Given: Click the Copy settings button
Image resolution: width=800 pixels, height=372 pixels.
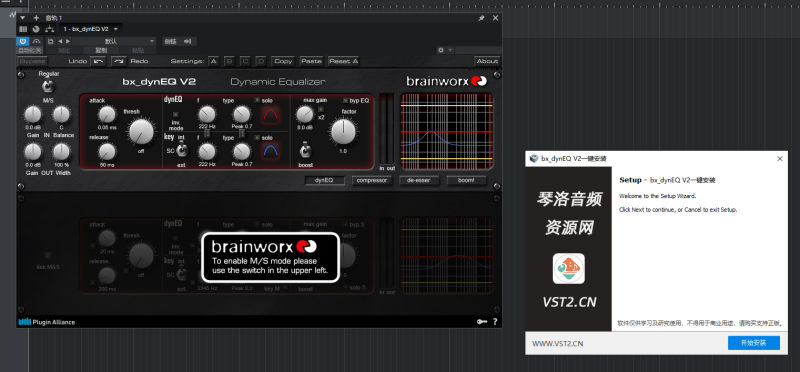Looking at the screenshot, I should (283, 61).
